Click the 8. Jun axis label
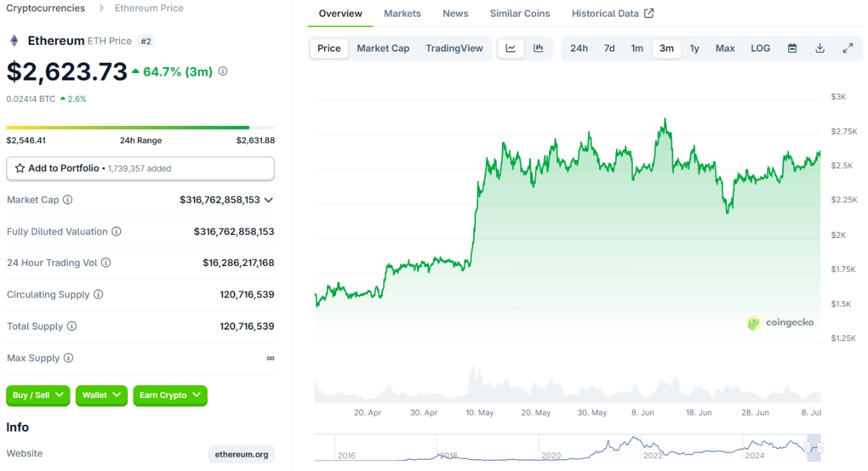 tap(643, 413)
